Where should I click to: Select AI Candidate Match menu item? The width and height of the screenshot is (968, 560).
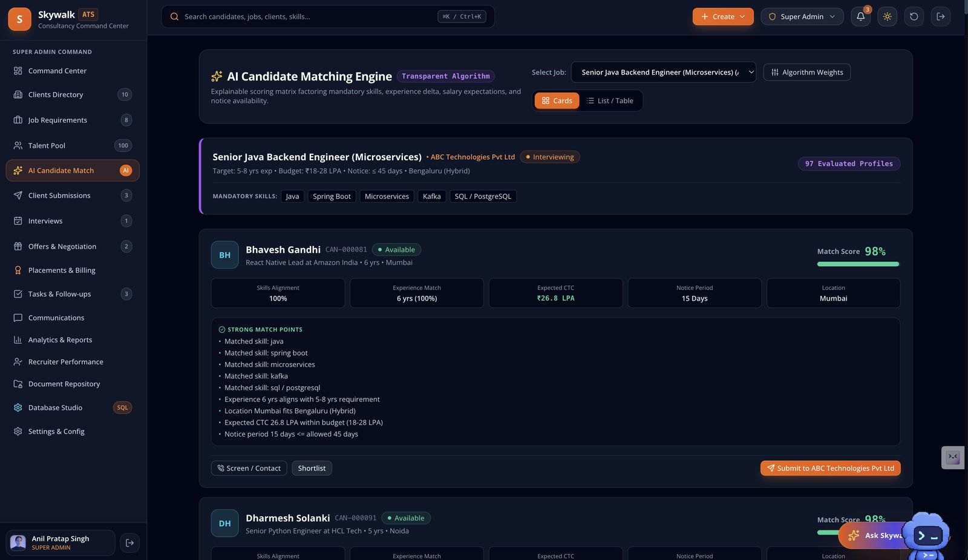tap(73, 171)
